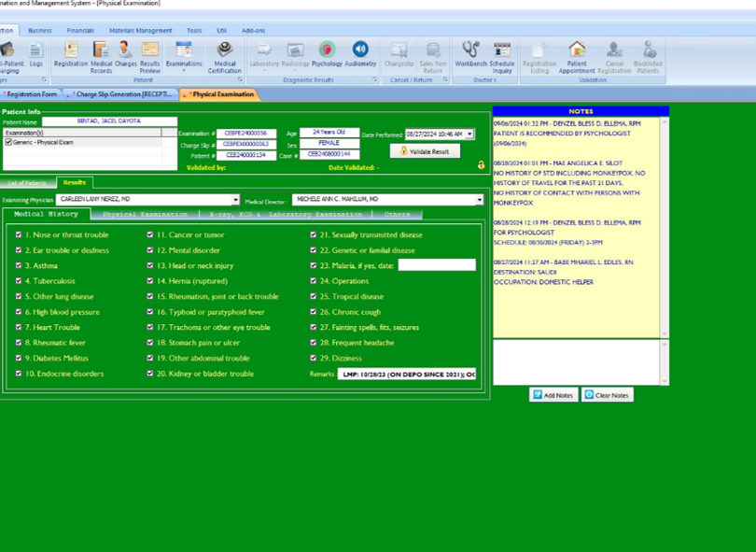Click the Validate Result button
The image size is (756, 552).
[425, 151]
